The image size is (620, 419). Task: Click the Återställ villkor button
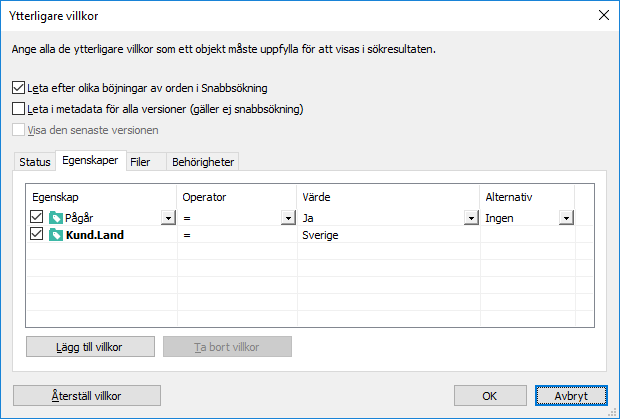pos(87,396)
